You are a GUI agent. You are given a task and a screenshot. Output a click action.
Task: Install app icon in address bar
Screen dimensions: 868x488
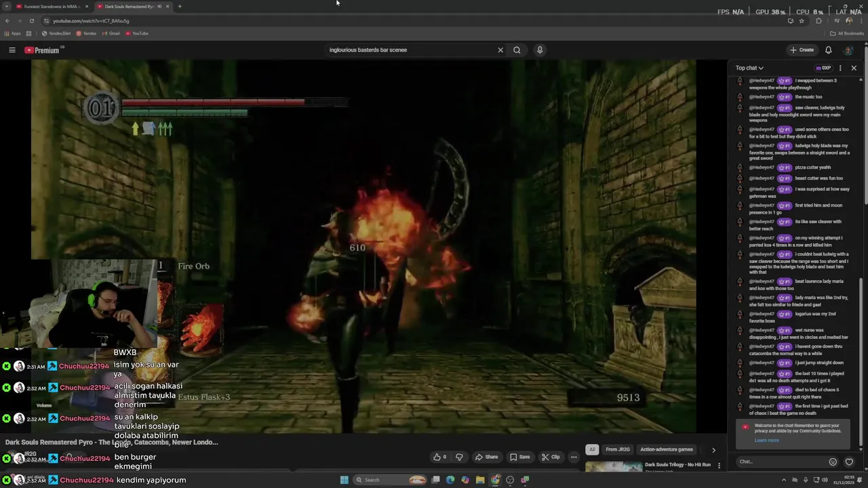[x=790, y=21]
